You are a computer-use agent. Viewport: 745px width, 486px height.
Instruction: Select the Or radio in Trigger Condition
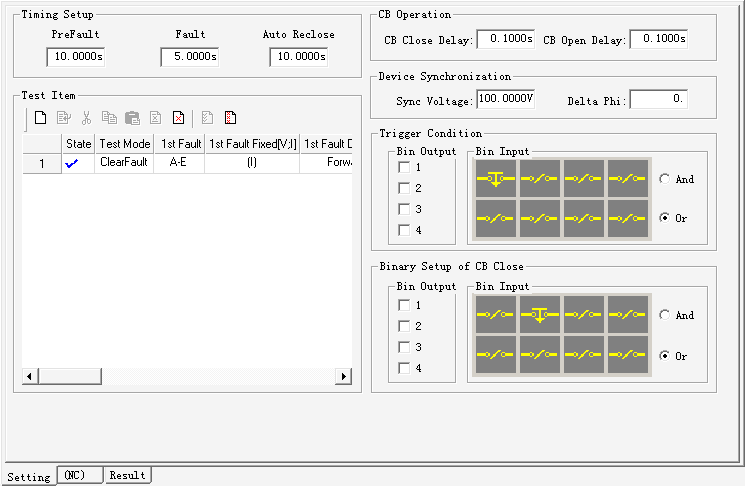coord(665,218)
